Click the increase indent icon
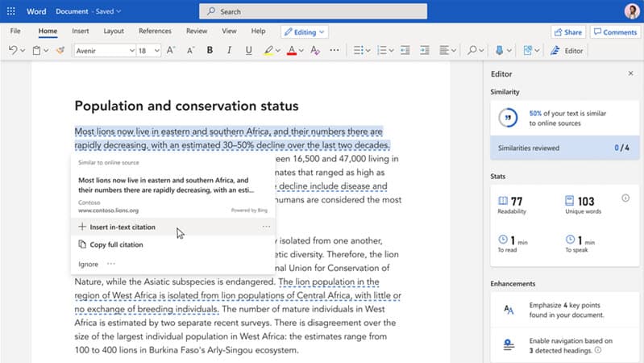644x363 pixels. (x=425, y=50)
